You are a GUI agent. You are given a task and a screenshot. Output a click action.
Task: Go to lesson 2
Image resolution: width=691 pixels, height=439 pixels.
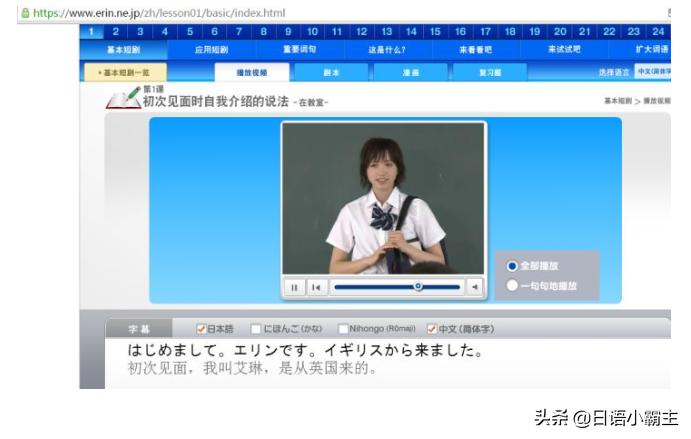tap(115, 32)
